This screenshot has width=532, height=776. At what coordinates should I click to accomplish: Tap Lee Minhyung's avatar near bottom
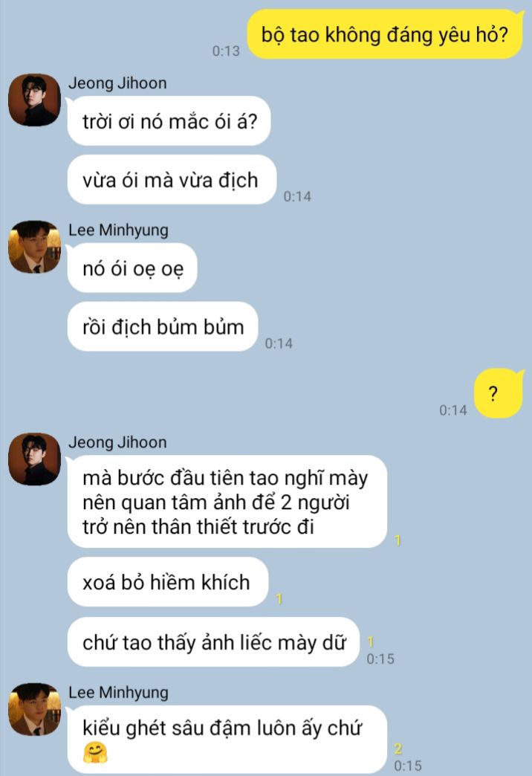(34, 709)
